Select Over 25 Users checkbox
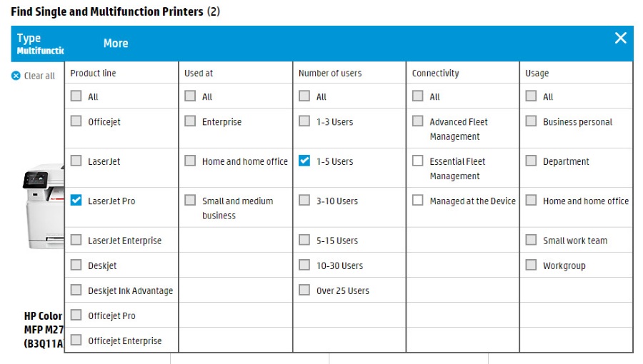 [305, 290]
